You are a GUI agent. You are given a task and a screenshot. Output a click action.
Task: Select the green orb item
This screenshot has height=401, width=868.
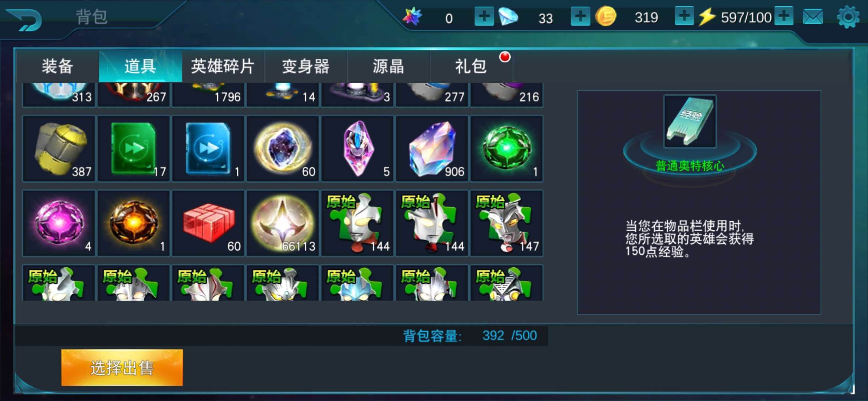507,149
